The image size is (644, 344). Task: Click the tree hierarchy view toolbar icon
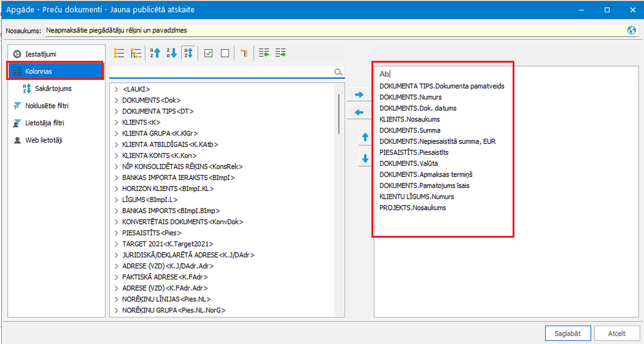[x=136, y=53]
